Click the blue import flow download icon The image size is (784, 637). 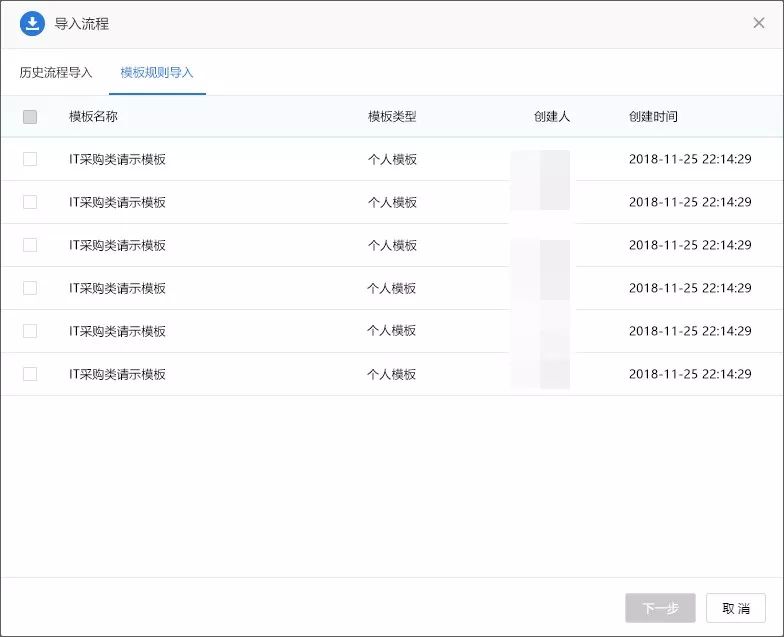[x=32, y=24]
